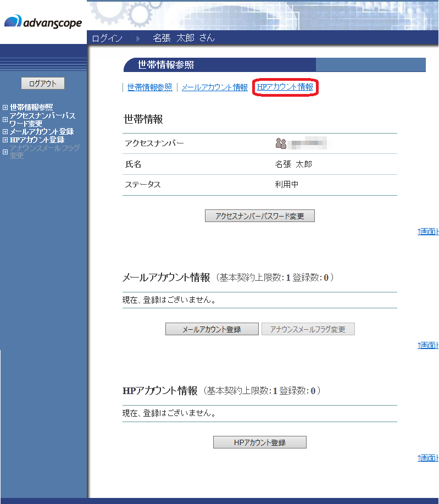
Task: Click the 氏名 row label
Action: tap(133, 164)
